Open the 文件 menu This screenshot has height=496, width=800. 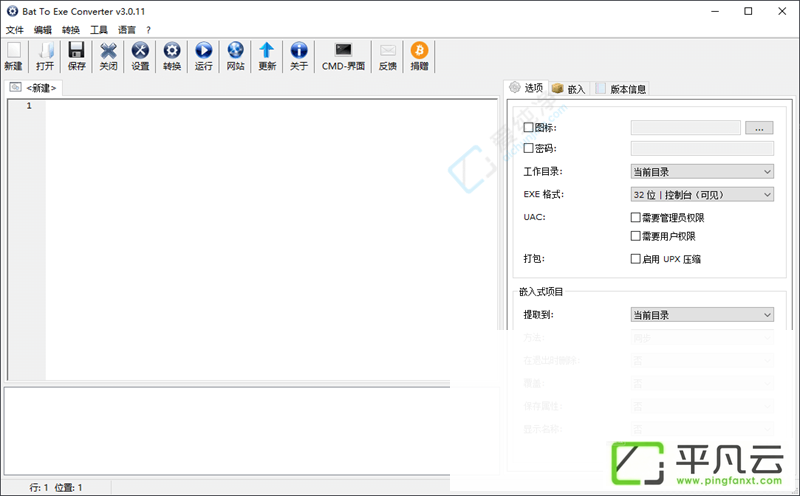pyautogui.click(x=14, y=30)
